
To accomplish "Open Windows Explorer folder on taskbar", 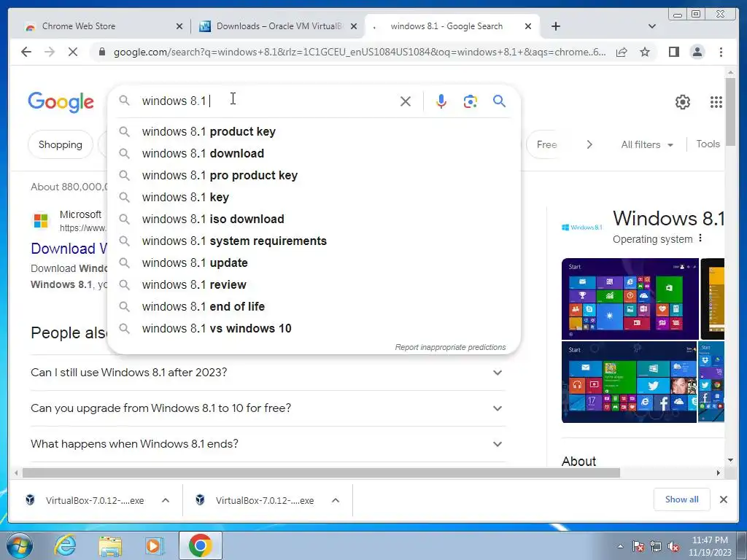I will (x=110, y=545).
